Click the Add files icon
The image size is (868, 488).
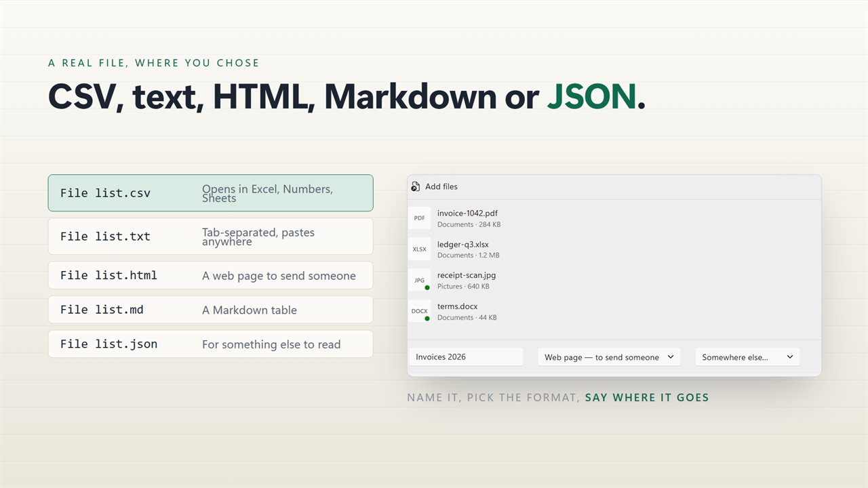coord(416,186)
